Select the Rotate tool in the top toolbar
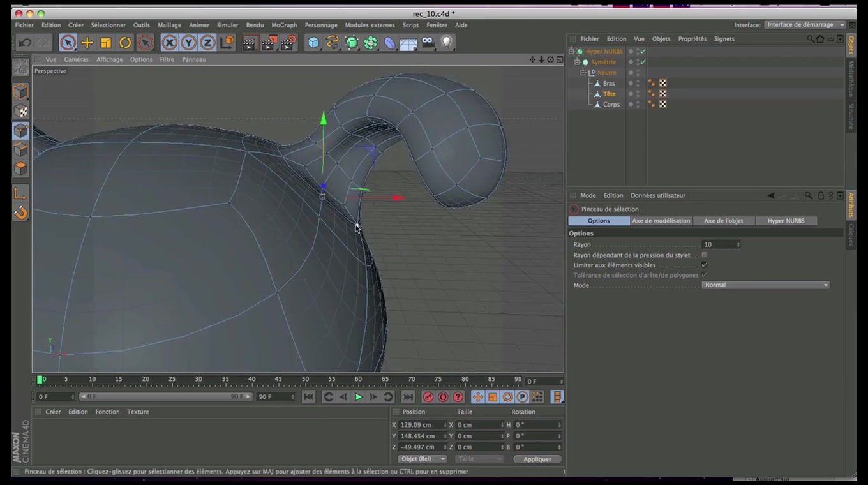Viewport: 868px width, 485px height. coord(125,43)
